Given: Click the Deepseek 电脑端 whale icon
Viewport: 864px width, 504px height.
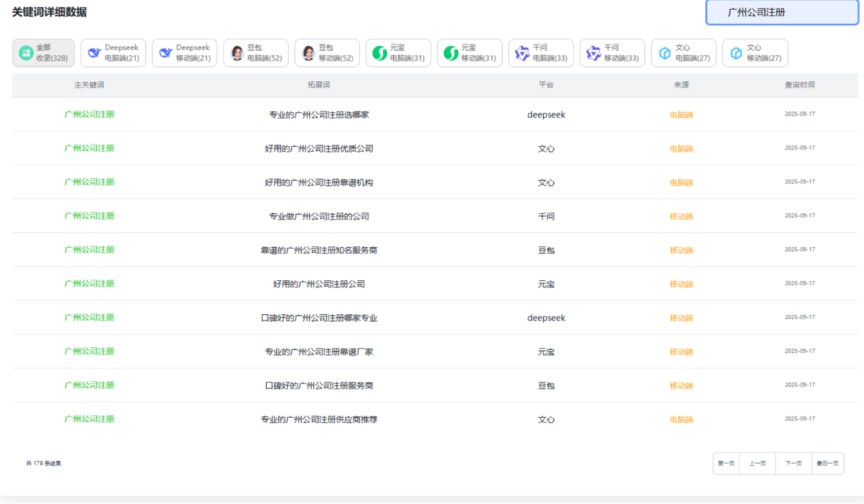Looking at the screenshot, I should pos(95,53).
